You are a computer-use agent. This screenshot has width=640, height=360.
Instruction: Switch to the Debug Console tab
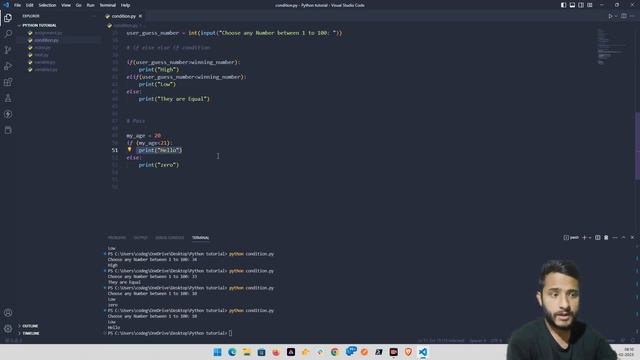(x=170, y=238)
